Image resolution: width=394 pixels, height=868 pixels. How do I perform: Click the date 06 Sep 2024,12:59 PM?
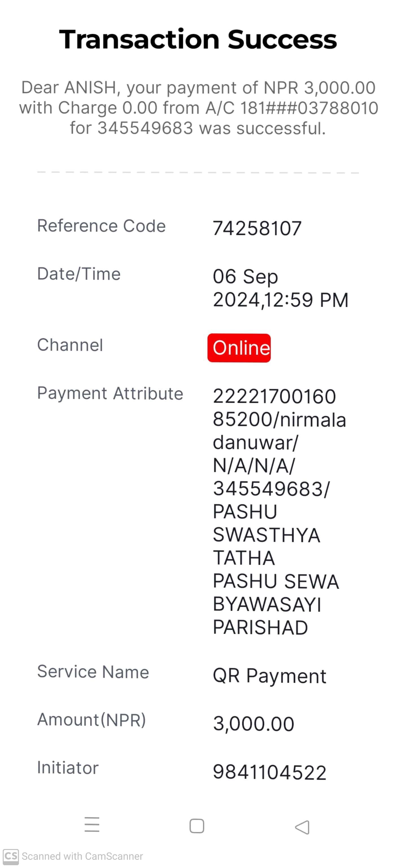pyautogui.click(x=281, y=288)
